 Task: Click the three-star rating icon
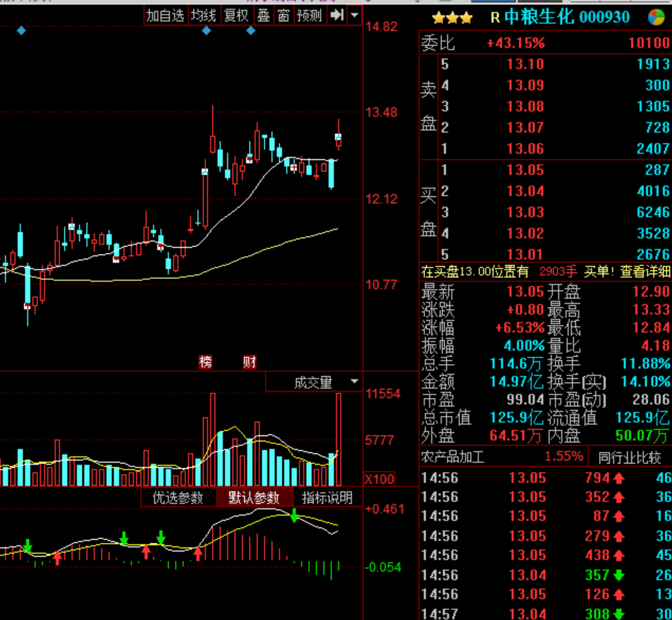tap(453, 18)
